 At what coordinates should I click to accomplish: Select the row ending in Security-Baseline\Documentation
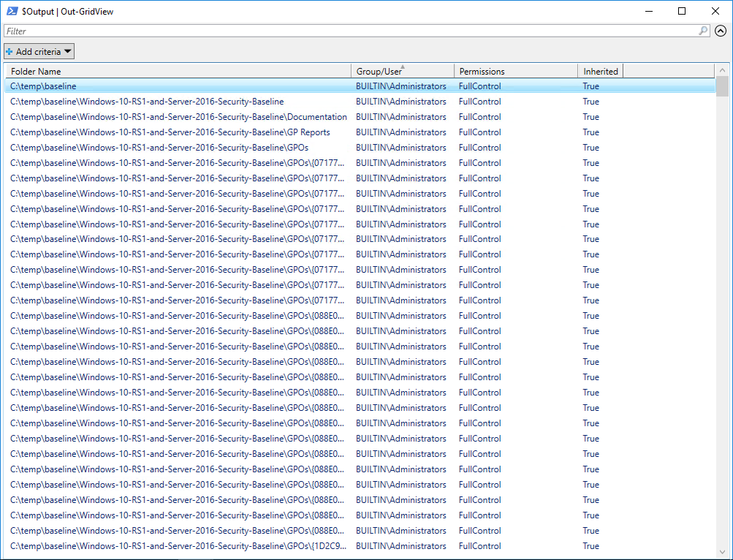360,117
